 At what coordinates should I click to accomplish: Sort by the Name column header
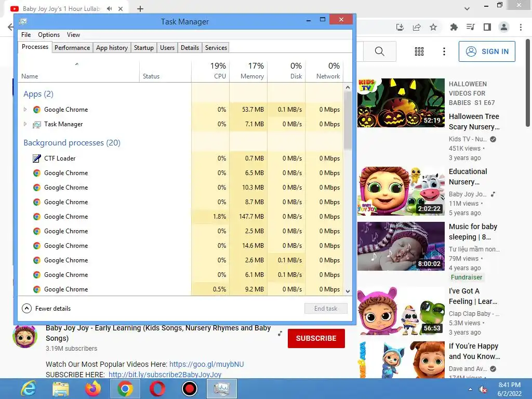[79, 71]
